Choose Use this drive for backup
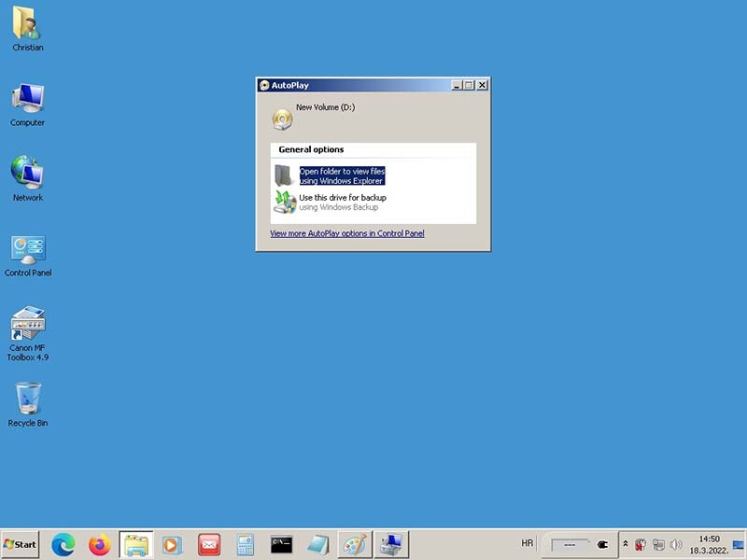This screenshot has width=747, height=560. 342,202
